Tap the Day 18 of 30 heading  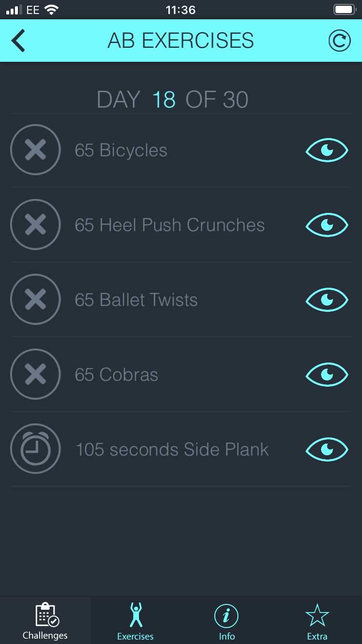tap(172, 100)
